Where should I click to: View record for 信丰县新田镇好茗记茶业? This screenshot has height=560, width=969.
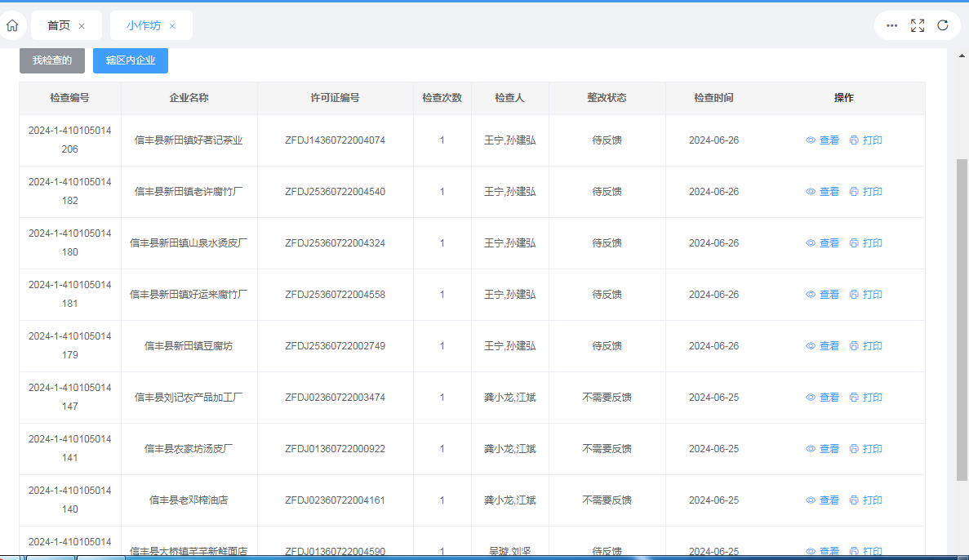tap(823, 140)
